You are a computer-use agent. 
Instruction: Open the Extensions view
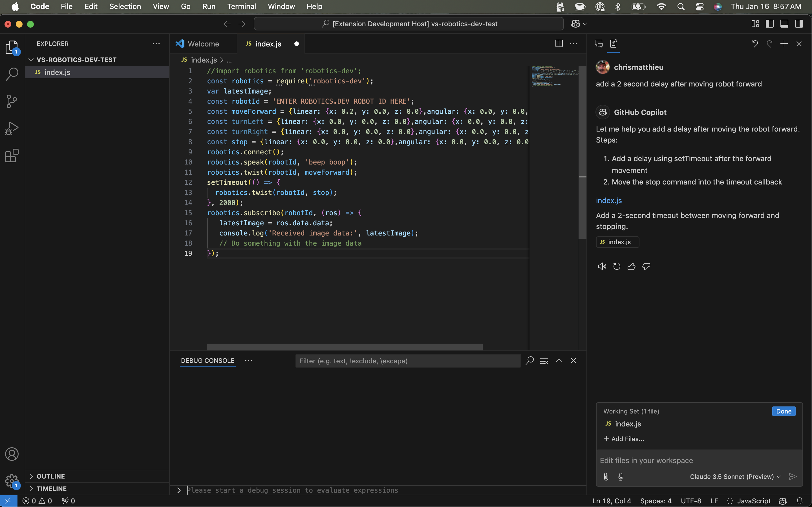[x=12, y=155]
